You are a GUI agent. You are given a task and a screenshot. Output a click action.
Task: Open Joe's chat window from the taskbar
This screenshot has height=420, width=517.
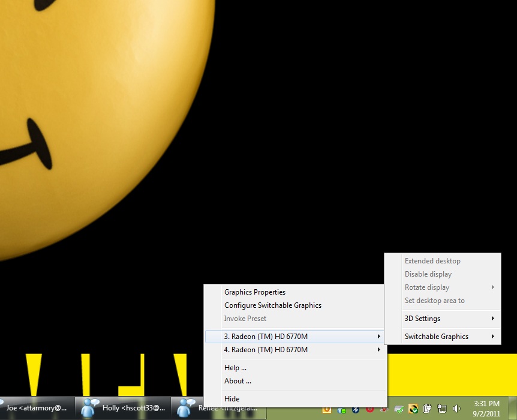point(36,408)
